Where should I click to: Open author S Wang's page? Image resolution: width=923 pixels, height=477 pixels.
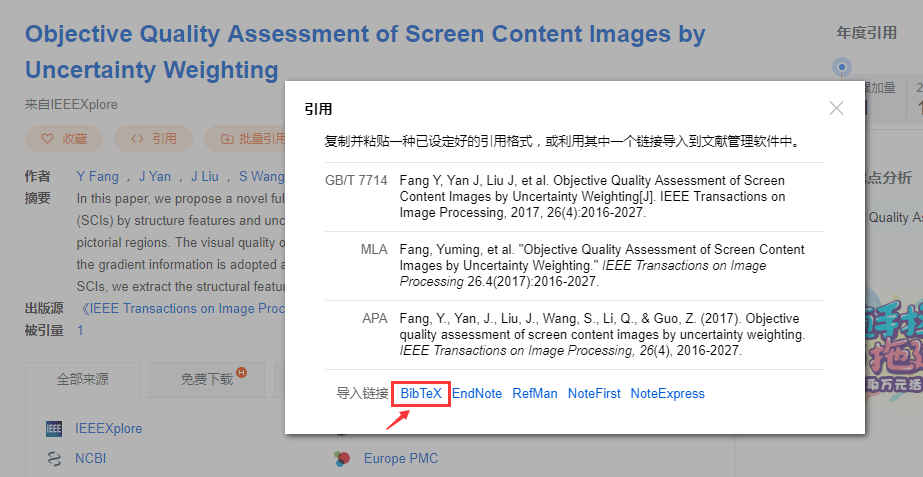tap(261, 176)
